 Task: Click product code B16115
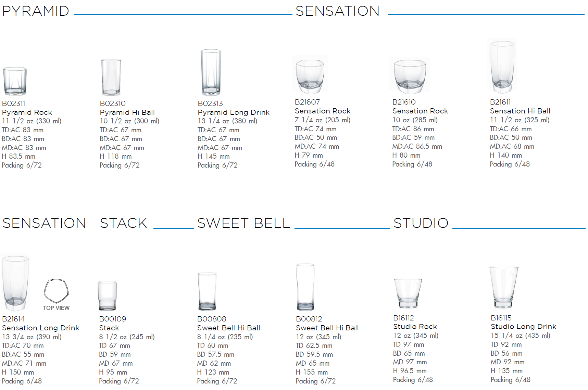(501, 318)
